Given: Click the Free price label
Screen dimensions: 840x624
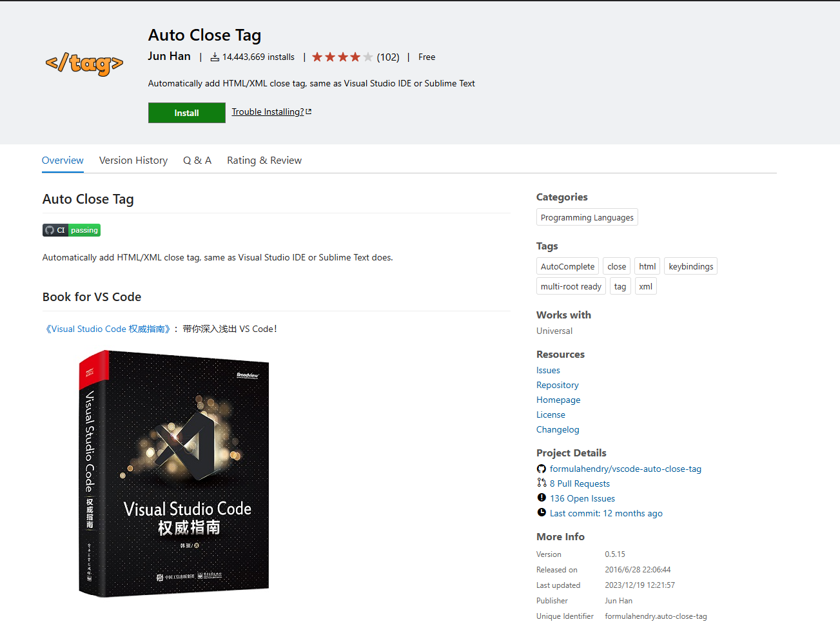Looking at the screenshot, I should 427,57.
